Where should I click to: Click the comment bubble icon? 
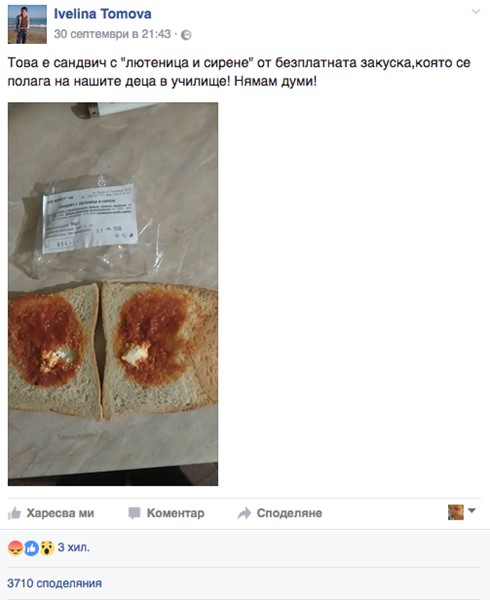[x=134, y=513]
